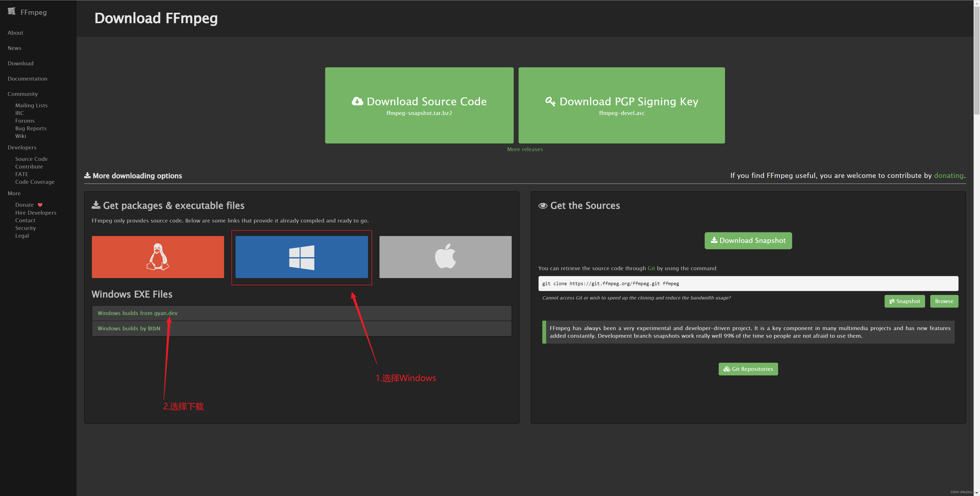Viewport: 980px width, 496px height.
Task: Open Windows builds by BtbN link
Action: 129,328
